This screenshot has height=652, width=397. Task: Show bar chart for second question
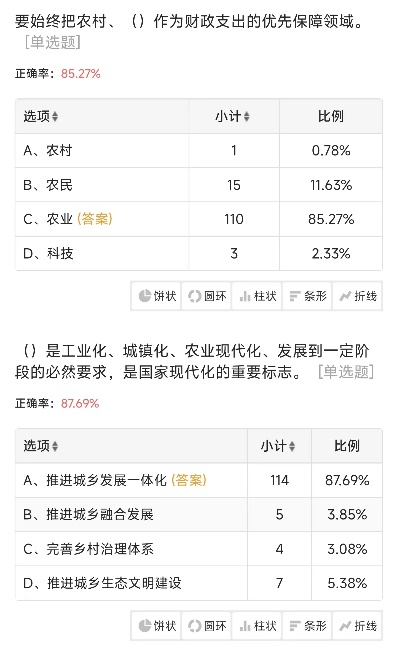tap(307, 626)
